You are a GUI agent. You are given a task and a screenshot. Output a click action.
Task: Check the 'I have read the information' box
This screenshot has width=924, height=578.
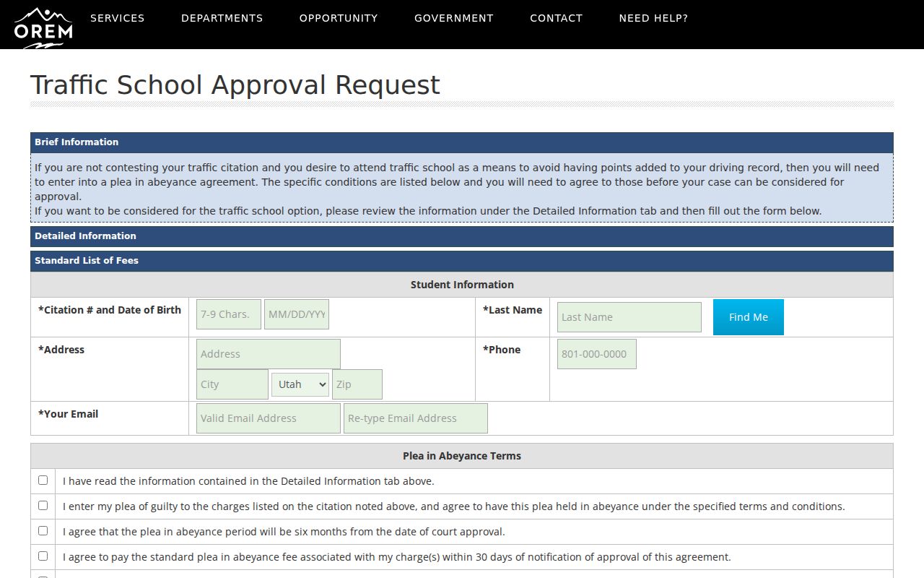[x=43, y=480]
